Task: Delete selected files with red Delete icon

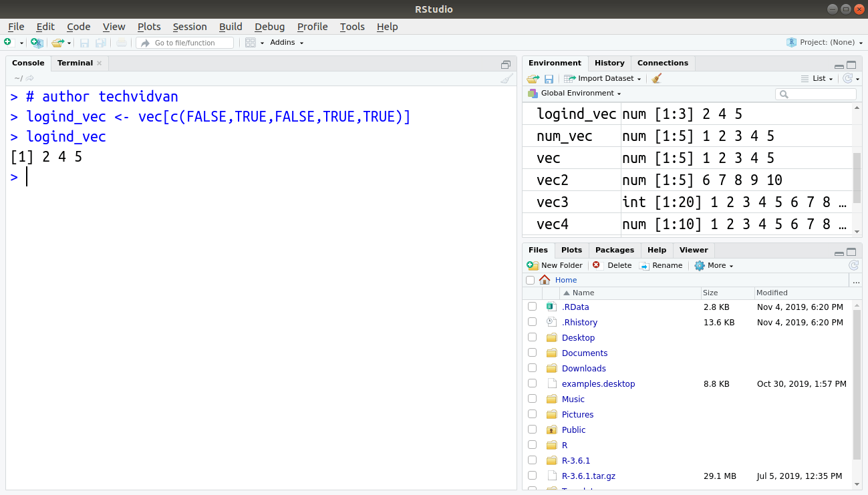Action: point(613,265)
